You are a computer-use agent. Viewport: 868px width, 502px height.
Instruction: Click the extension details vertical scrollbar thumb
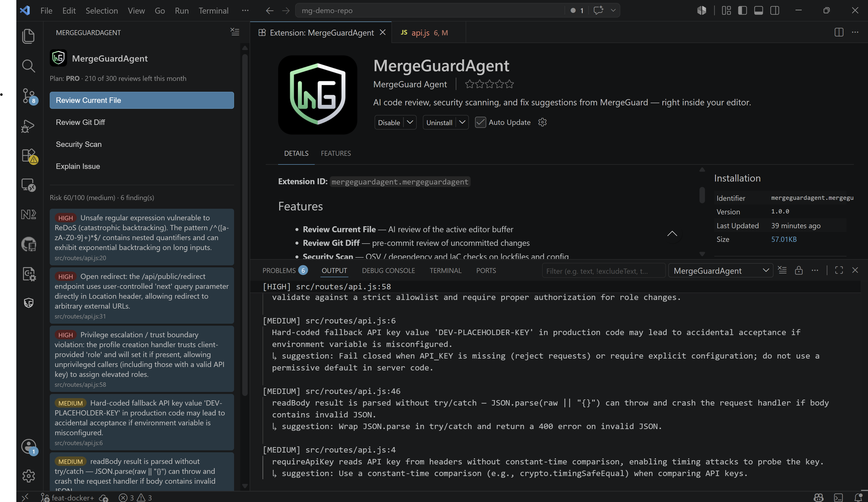click(x=702, y=195)
